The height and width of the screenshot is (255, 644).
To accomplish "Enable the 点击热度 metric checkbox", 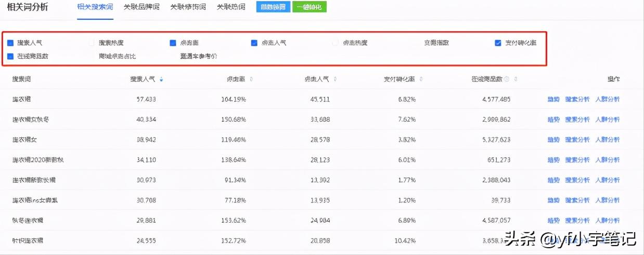I will tap(336, 43).
